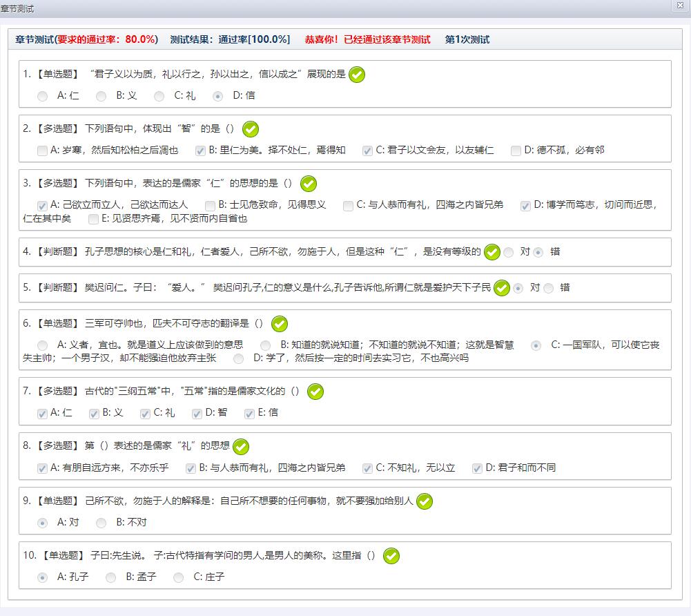The height and width of the screenshot is (616, 691).
Task: Close the 章节测试 dialog window
Action: click(x=681, y=6)
